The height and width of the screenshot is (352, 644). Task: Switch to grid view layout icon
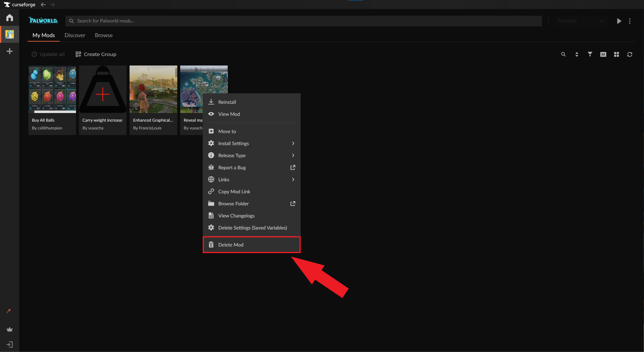[616, 54]
